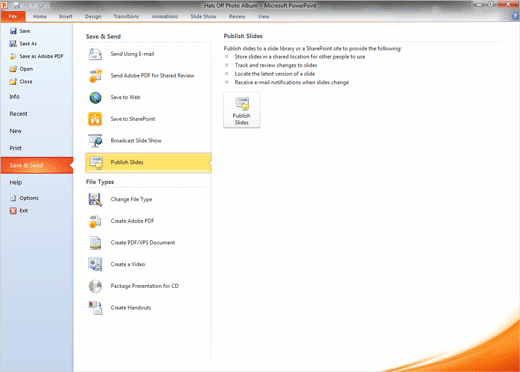Click the Help question mark icon
This screenshot has width=520, height=372.
[x=515, y=16]
